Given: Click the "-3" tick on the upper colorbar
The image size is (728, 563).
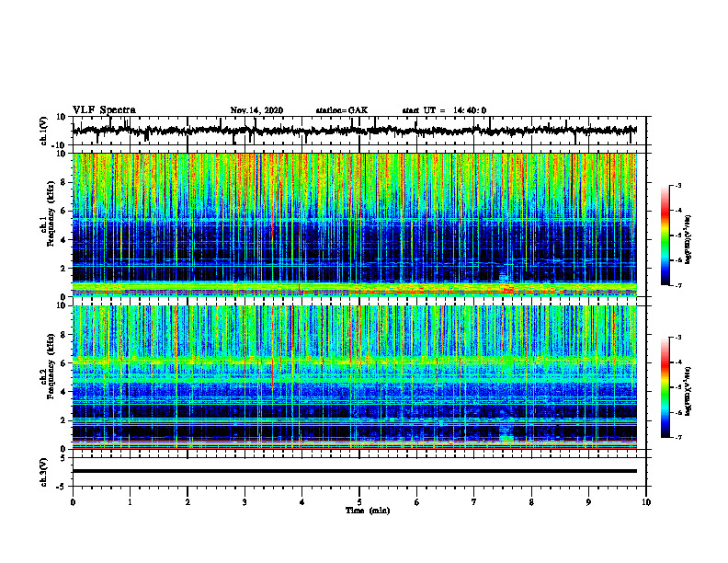Looking at the screenshot, I should [678, 186].
